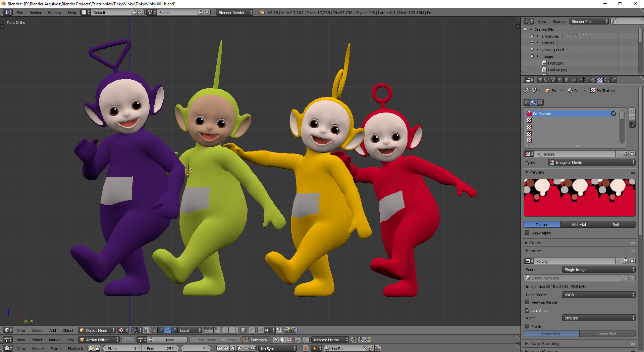Open the Render menu
The height and width of the screenshot is (352, 644).
click(35, 13)
